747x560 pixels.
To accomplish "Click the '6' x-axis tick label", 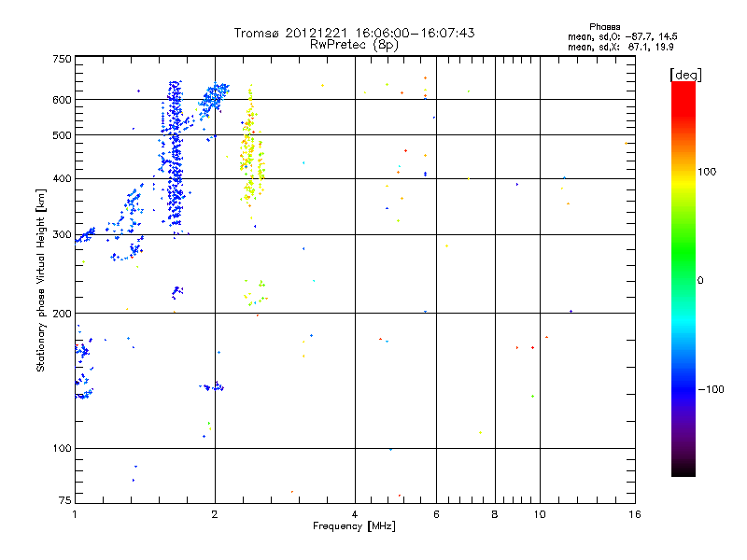I will (x=436, y=514).
